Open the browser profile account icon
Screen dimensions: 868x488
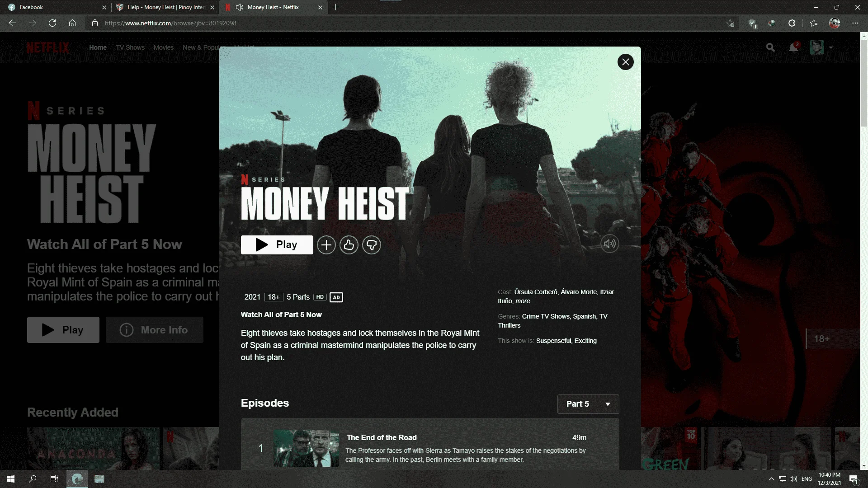[835, 23]
